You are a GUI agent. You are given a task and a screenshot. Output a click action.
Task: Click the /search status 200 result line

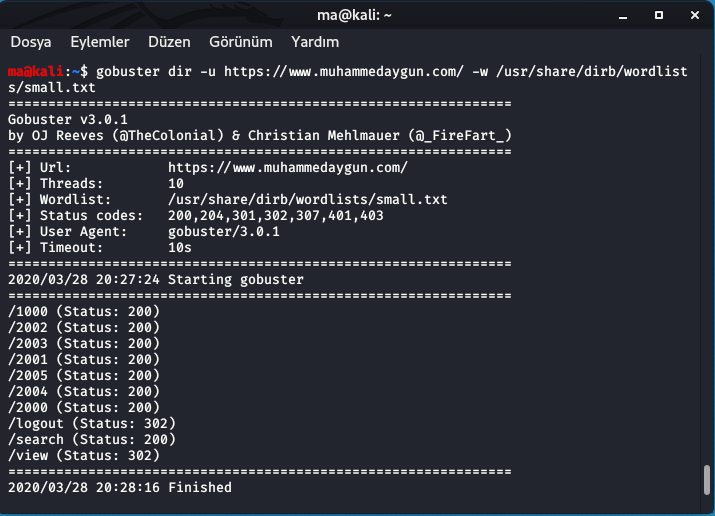92,439
